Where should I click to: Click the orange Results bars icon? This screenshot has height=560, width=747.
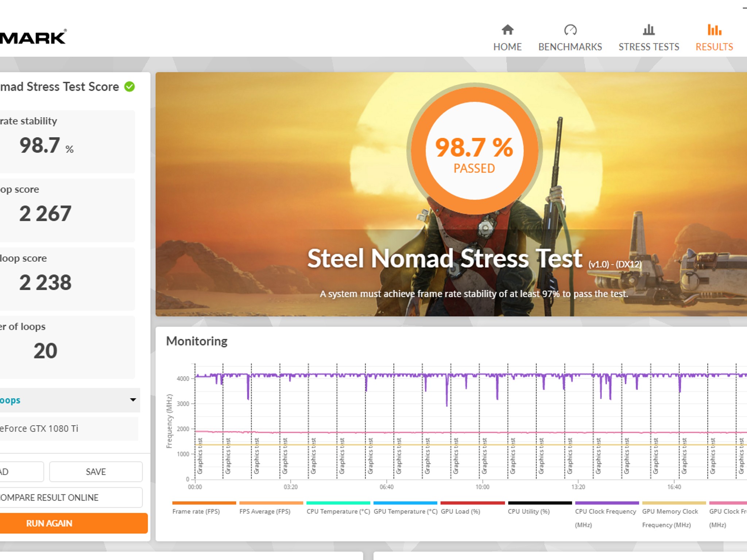point(714,30)
